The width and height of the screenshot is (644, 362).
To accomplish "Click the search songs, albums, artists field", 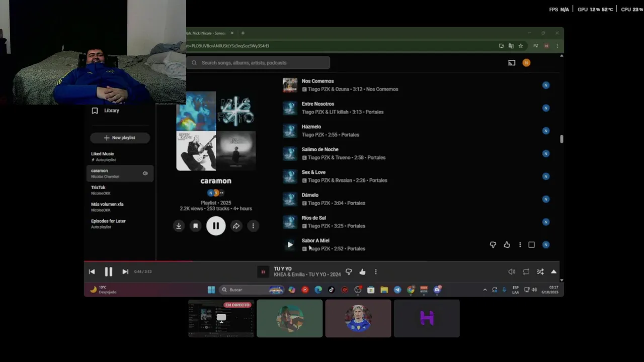I will [258, 63].
